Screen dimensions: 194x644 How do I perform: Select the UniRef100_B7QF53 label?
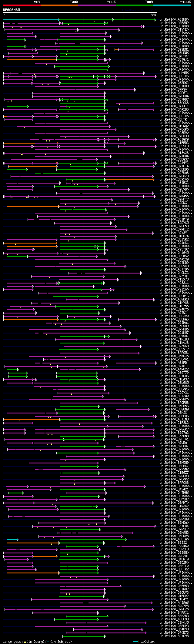(x=174, y=226)
